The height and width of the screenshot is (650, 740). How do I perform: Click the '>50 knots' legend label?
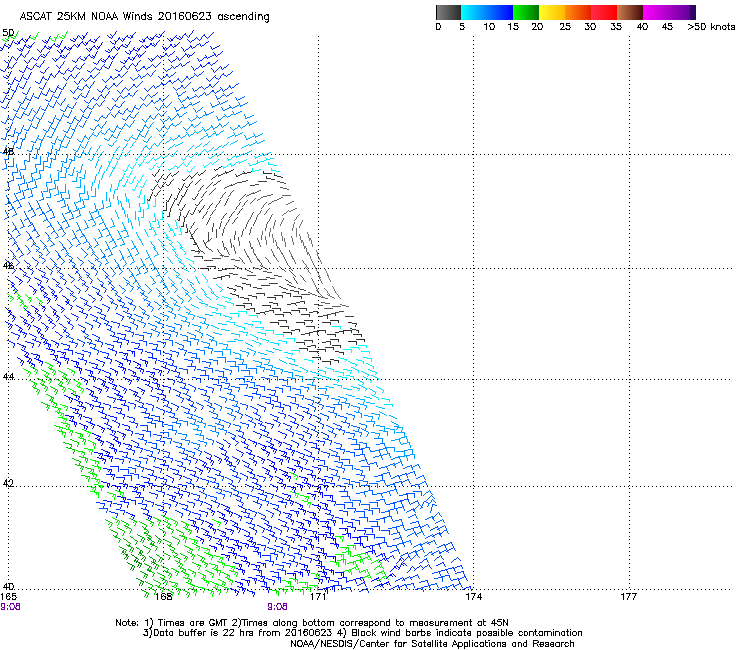click(711, 27)
